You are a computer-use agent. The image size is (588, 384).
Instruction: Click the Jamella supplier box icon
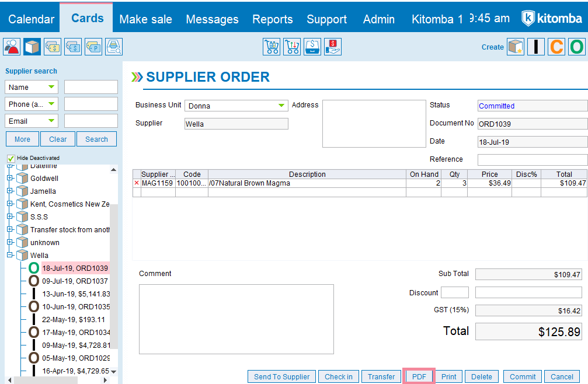[23, 191]
